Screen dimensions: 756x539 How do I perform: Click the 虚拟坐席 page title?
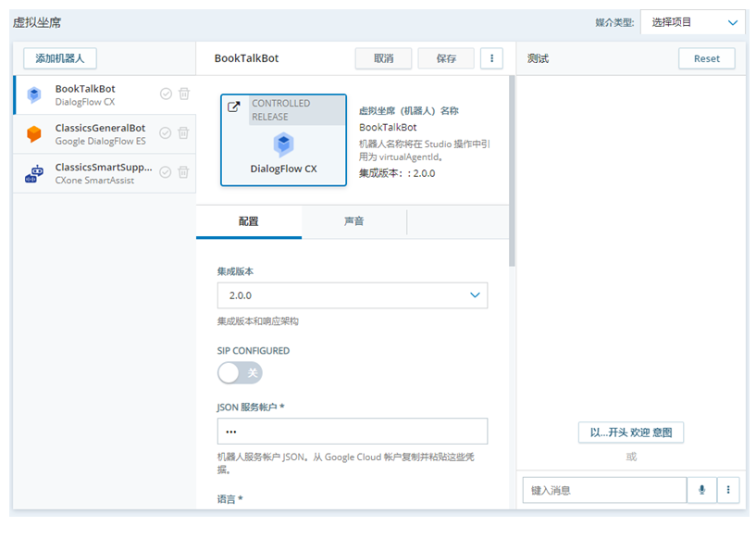[37, 22]
